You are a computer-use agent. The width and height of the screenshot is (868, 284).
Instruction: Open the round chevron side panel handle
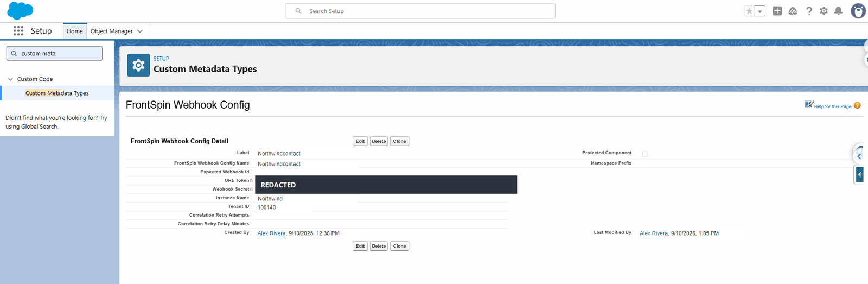click(x=859, y=156)
